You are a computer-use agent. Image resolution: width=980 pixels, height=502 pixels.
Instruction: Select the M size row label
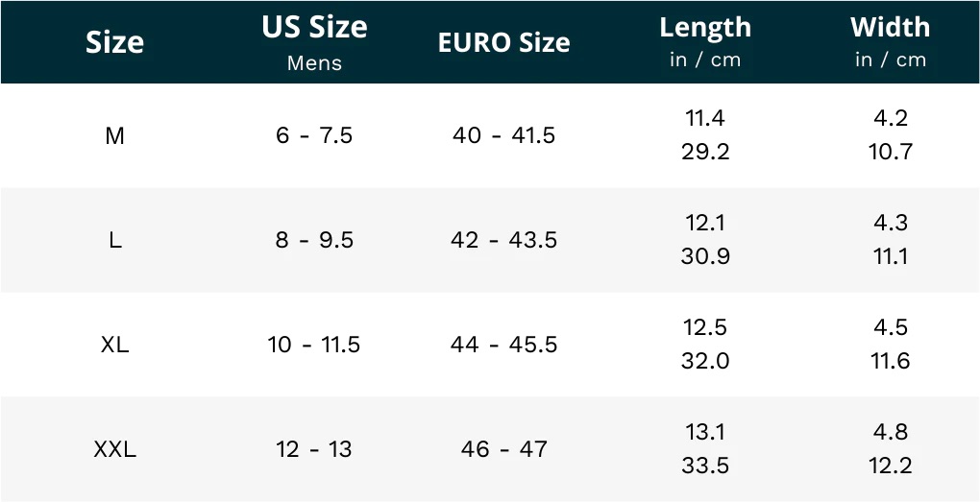click(x=114, y=135)
